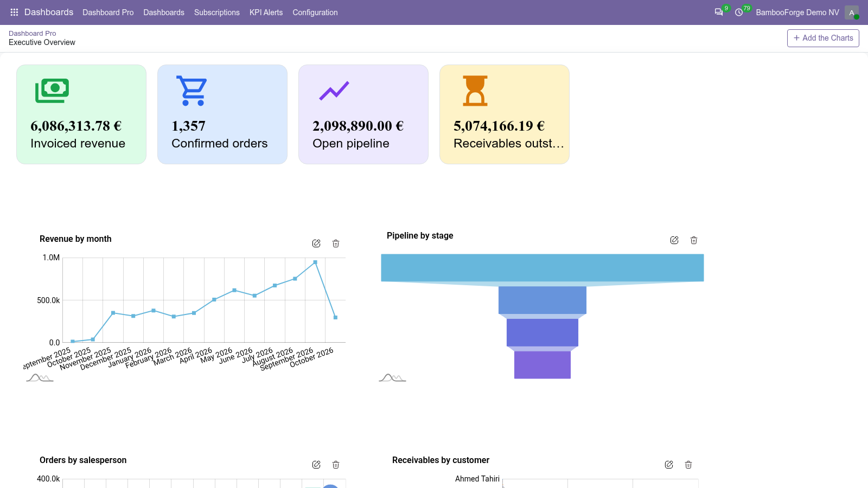Image resolution: width=868 pixels, height=488 pixels.
Task: Click the logo below Pipeline funnel chart
Action: (392, 377)
